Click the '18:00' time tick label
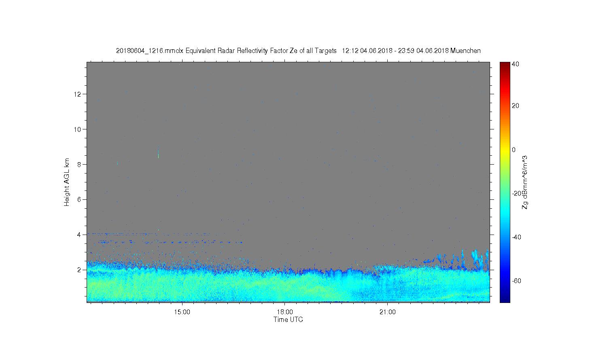This screenshot has width=607, height=364. tap(285, 312)
